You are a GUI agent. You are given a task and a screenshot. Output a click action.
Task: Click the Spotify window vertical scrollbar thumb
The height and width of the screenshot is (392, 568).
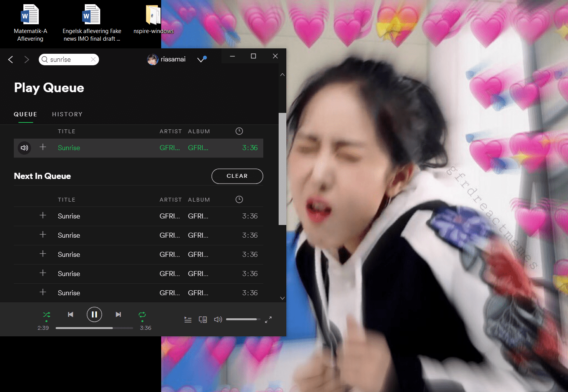282,169
